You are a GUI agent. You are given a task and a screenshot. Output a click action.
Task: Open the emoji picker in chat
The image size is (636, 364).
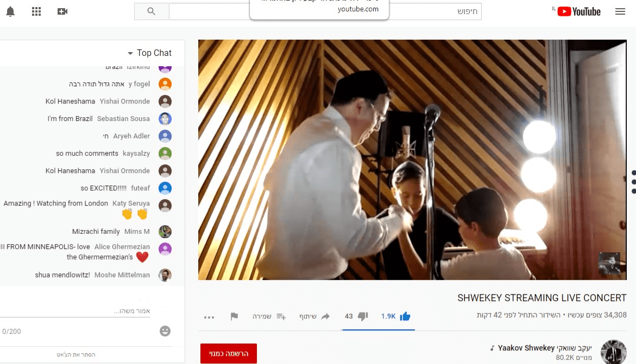165,331
